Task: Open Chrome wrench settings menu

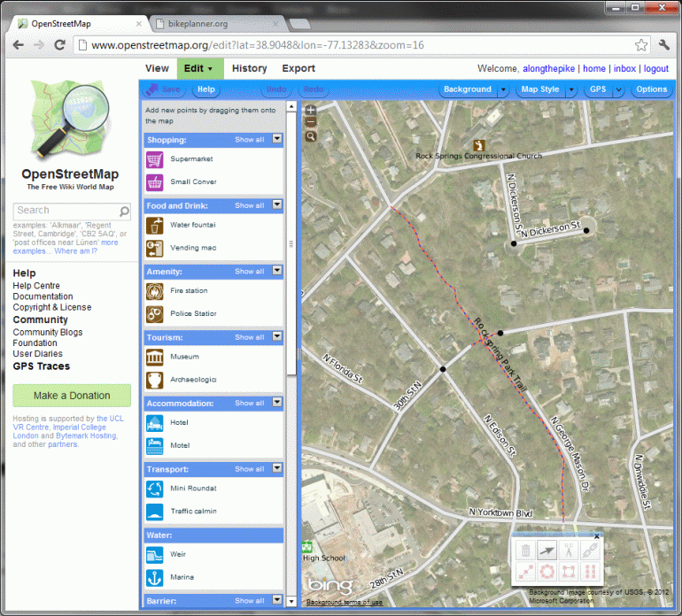Action: coord(664,45)
